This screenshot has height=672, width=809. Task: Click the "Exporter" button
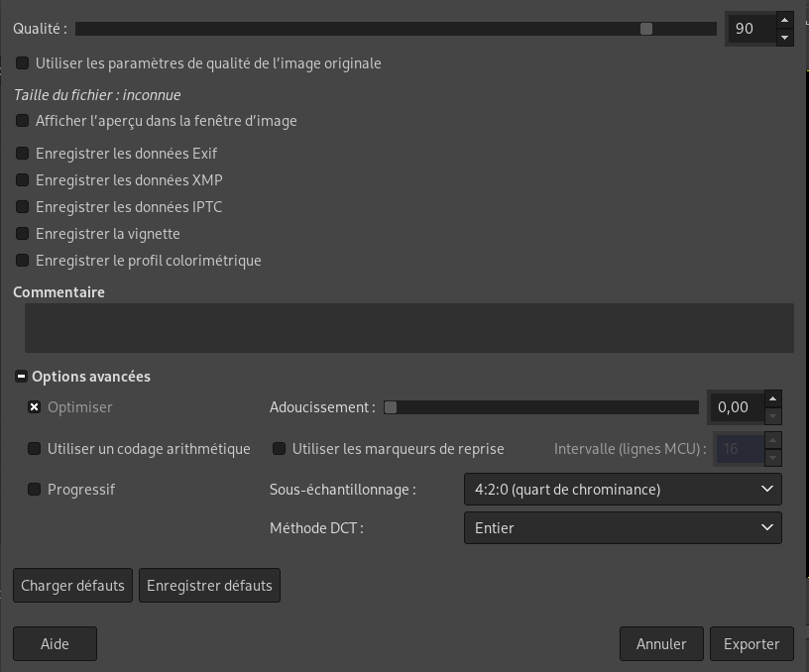click(751, 643)
